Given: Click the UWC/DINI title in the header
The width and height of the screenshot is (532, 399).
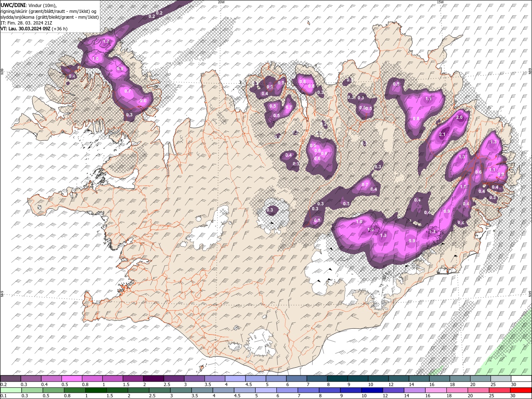Looking at the screenshot, I should 13,5.
